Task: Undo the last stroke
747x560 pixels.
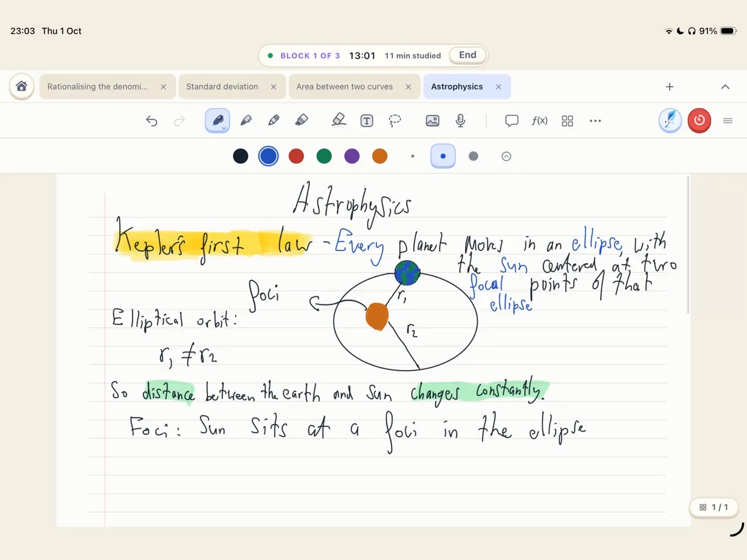Action: coord(152,121)
